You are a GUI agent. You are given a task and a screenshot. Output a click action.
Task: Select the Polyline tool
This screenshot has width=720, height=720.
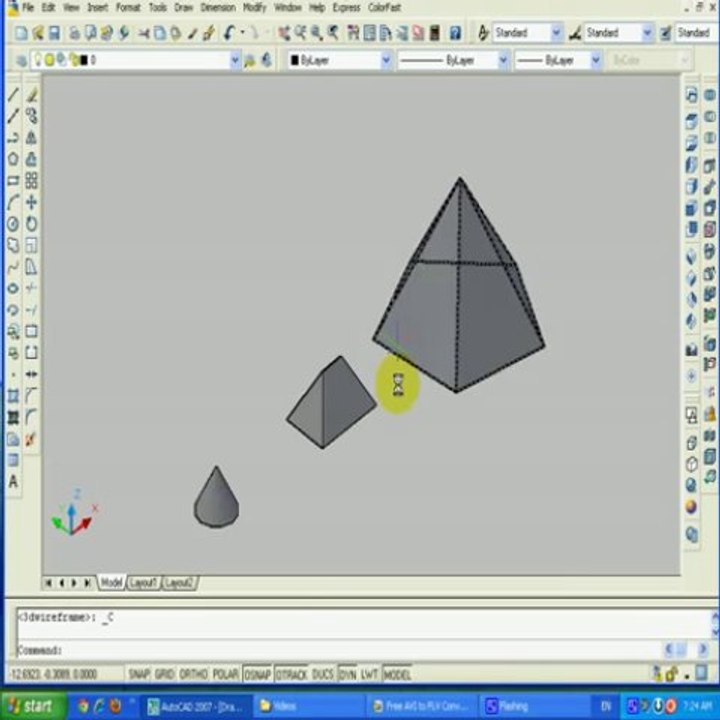pos(13,138)
